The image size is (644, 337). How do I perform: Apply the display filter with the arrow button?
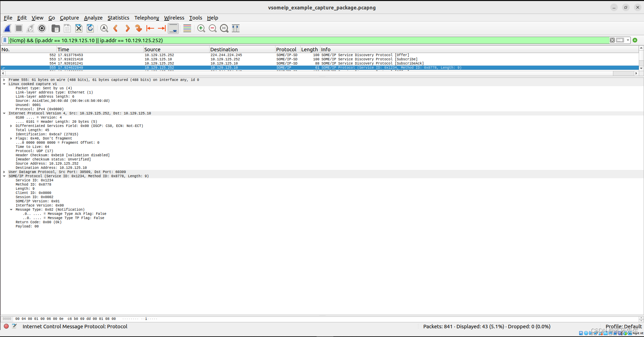(620, 40)
